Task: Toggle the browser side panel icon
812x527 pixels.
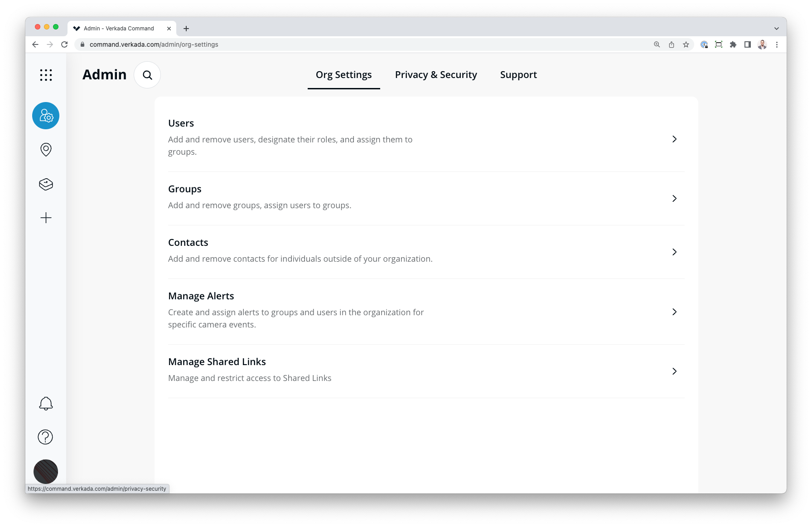Action: point(748,44)
